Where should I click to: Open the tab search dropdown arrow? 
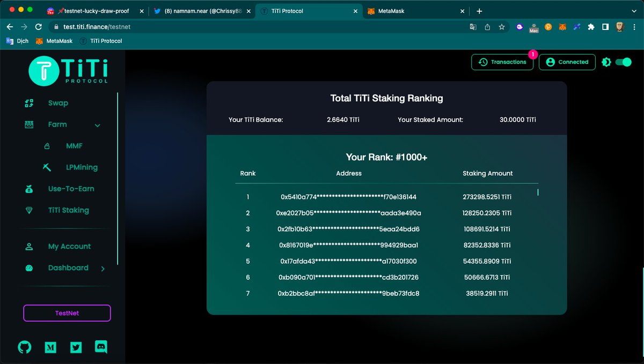tap(633, 11)
